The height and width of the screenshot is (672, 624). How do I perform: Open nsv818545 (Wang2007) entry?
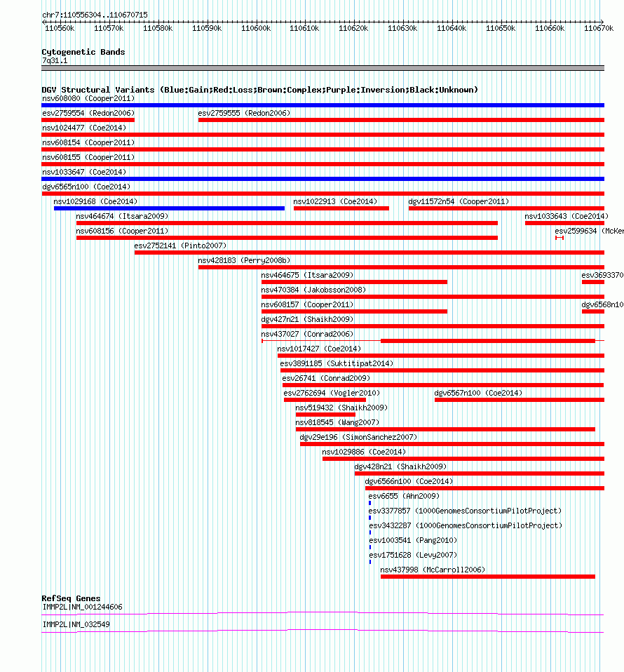click(337, 422)
